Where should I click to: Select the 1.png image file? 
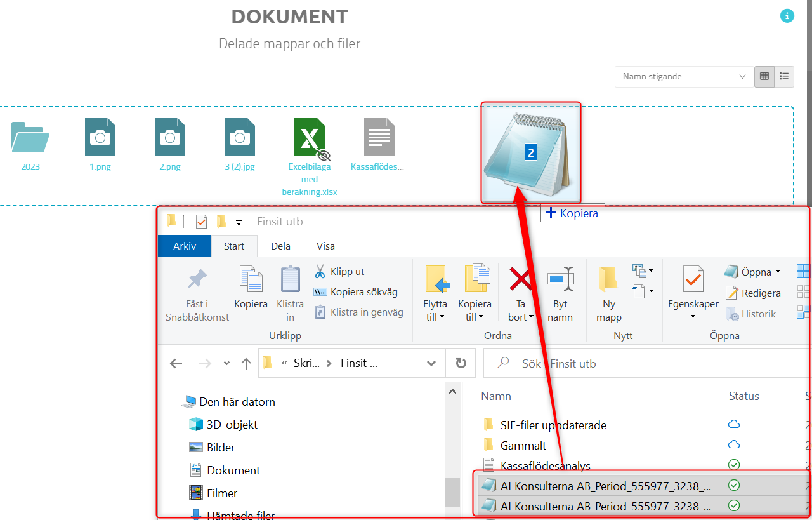tap(100, 147)
